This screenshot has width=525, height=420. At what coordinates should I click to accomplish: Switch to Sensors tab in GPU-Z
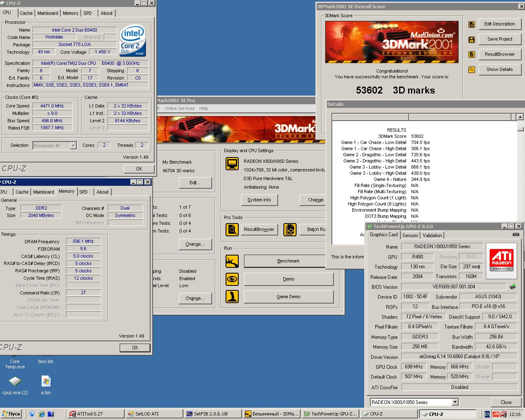click(410, 235)
